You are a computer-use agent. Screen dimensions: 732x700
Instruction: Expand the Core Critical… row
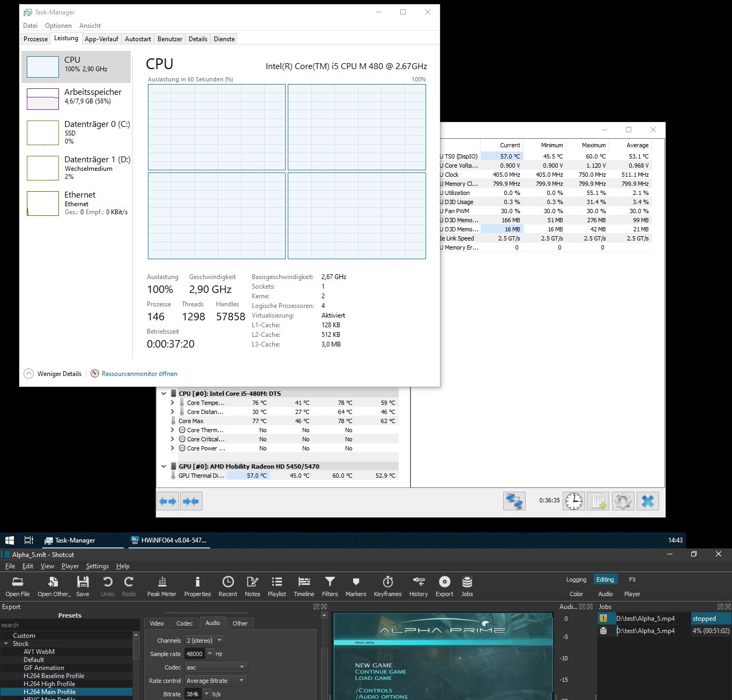[173, 439]
